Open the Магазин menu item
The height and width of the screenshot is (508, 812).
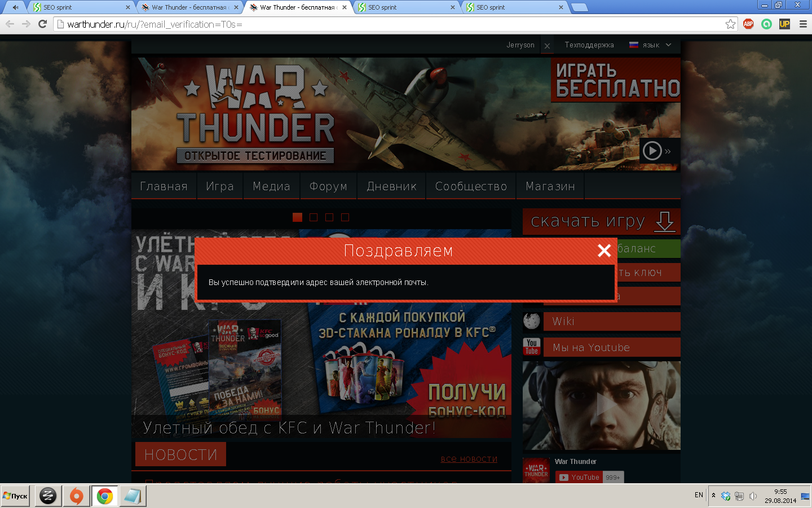pos(550,186)
